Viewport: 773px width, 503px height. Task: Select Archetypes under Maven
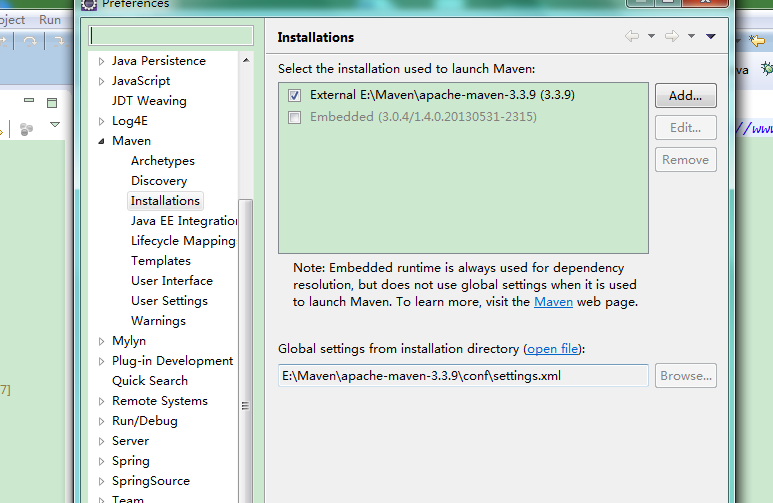(x=163, y=161)
